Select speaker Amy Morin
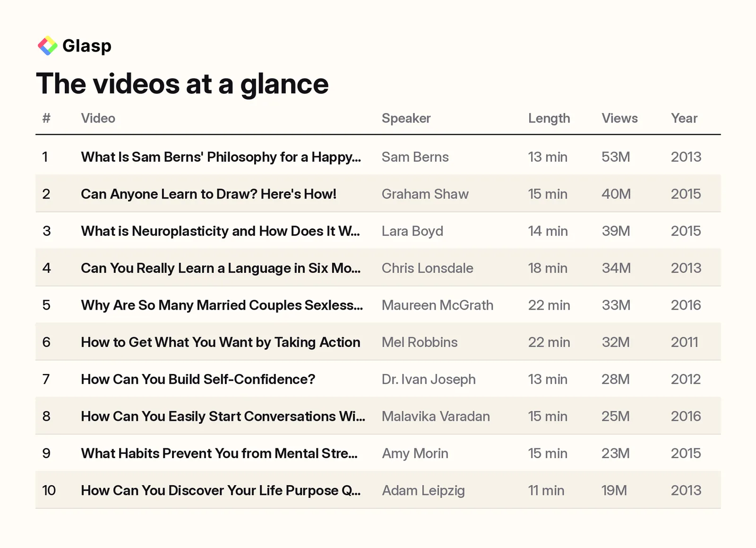The width and height of the screenshot is (756, 548). pos(415,453)
